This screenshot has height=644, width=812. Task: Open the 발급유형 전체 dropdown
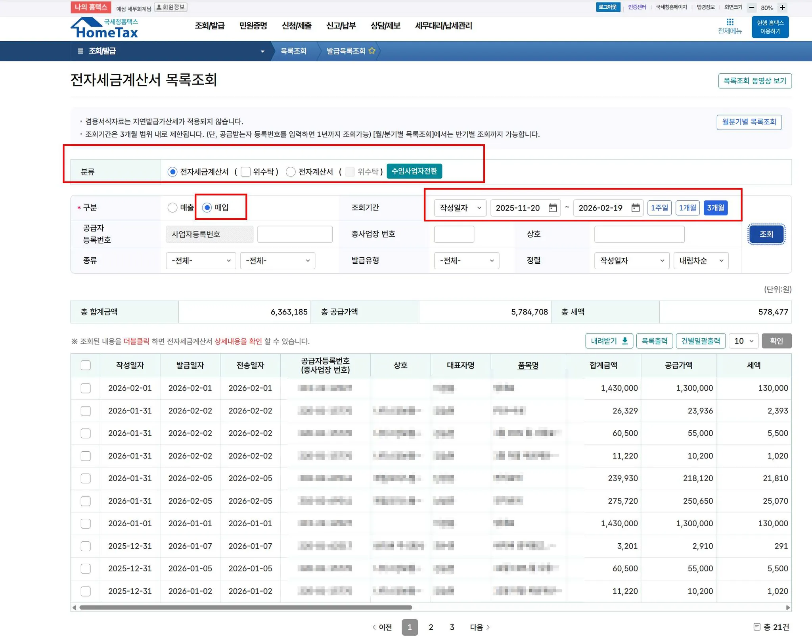point(466,261)
